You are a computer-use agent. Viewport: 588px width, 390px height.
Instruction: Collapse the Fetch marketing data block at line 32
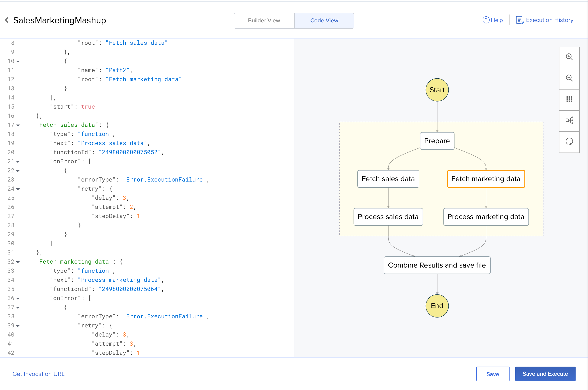[x=18, y=262]
